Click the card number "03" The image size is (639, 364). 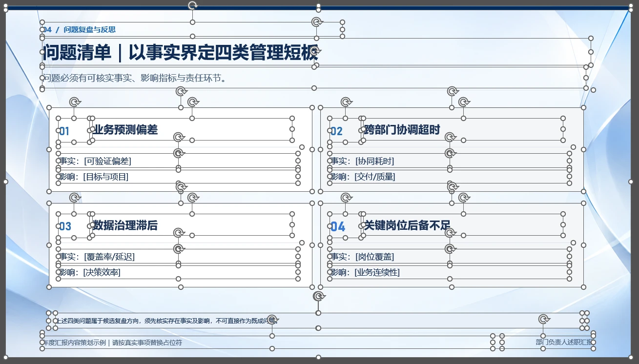65,226
